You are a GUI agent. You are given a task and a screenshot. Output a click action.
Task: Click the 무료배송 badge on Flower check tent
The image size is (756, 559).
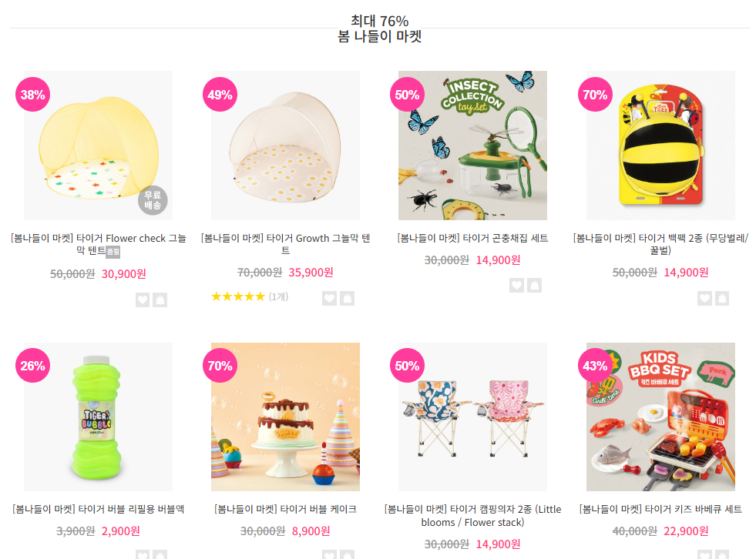click(153, 200)
